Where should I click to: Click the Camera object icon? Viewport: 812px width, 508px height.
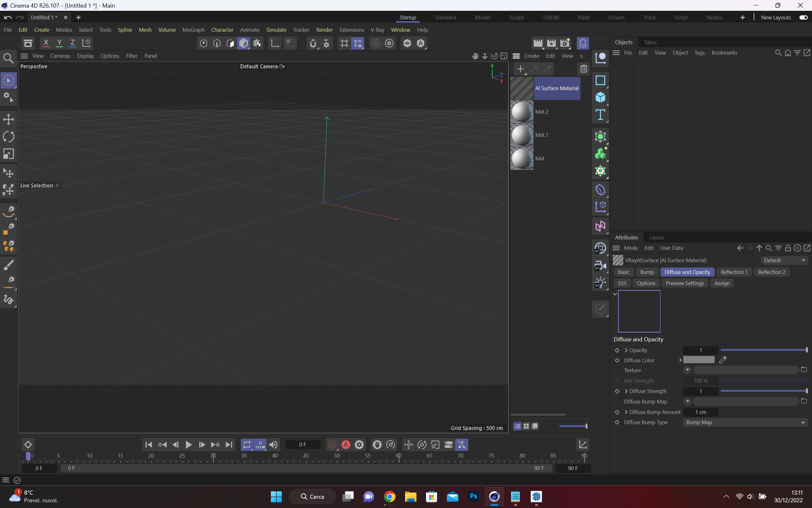pyautogui.click(x=600, y=266)
